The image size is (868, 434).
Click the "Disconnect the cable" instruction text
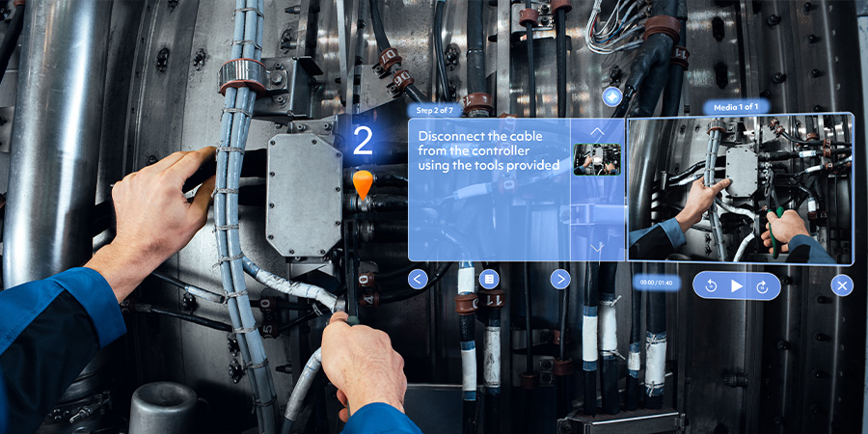[x=488, y=151]
